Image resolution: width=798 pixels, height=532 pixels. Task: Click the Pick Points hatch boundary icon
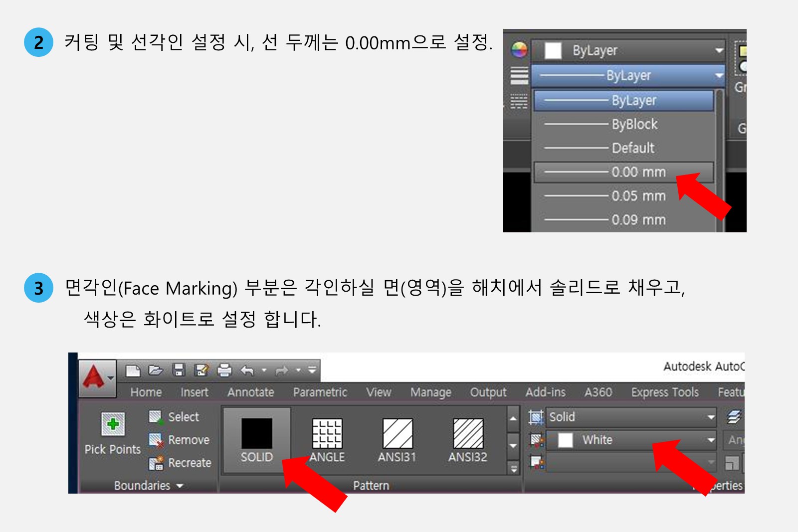[113, 424]
